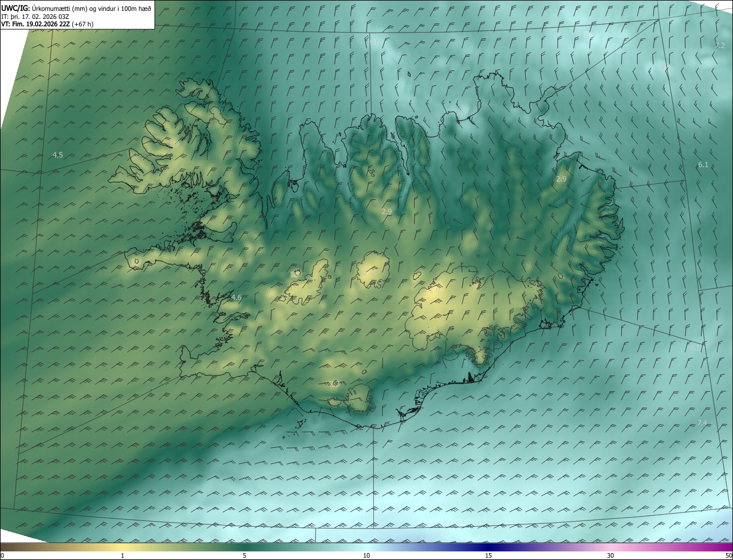Viewport: 733px width, 560px height.
Task: Click the colour scale tick label 15
Action: click(488, 555)
